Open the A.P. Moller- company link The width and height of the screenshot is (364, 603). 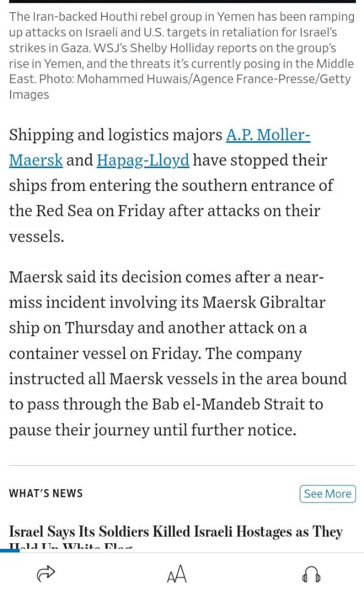click(268, 135)
